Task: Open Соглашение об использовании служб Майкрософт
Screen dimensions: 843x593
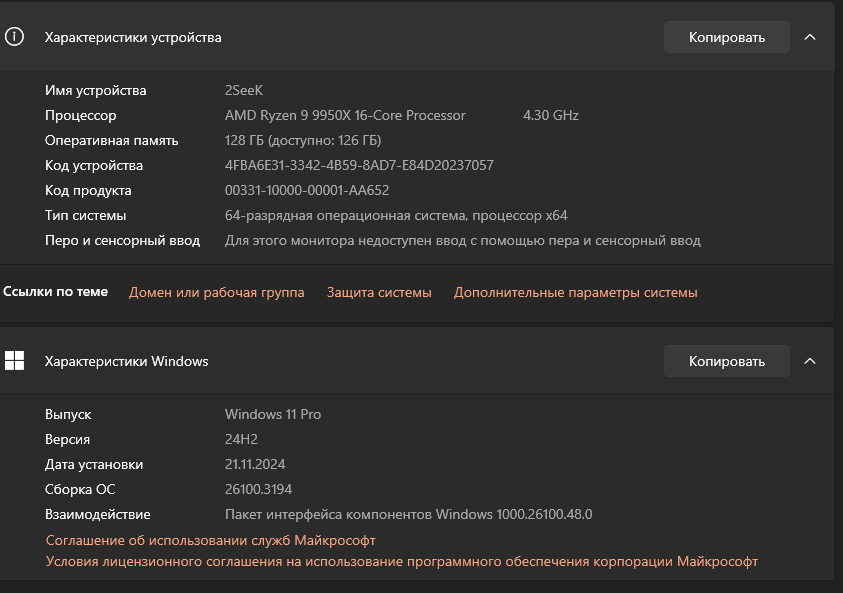Action: coord(211,540)
